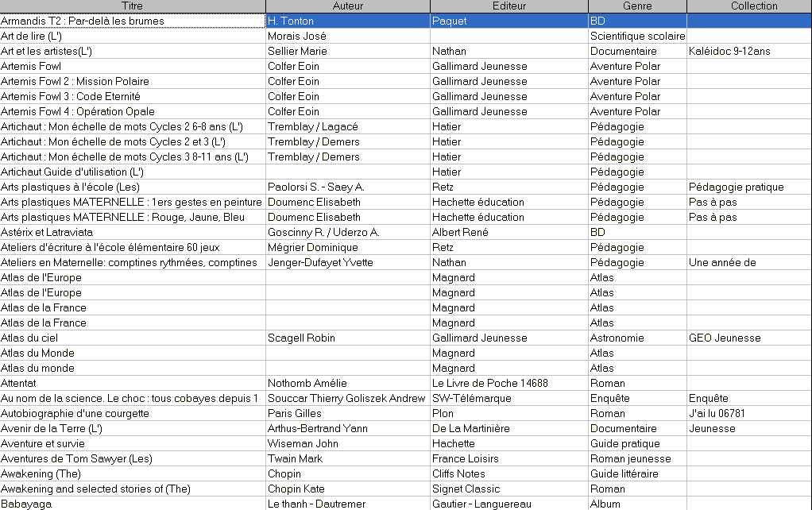Select 'Ateliers d'écriture à l'école élémentaire 60 jeux'
Screen dimensions: 812x510
point(110,248)
